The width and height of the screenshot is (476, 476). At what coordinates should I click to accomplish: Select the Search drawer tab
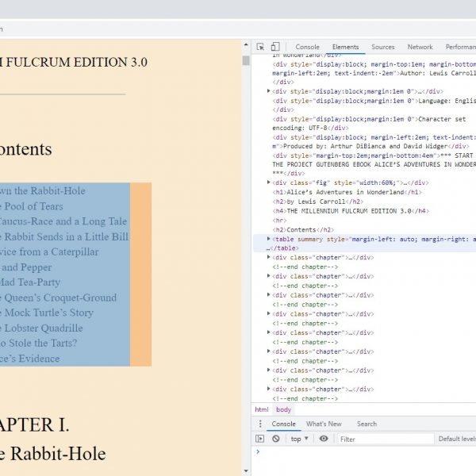(367, 424)
